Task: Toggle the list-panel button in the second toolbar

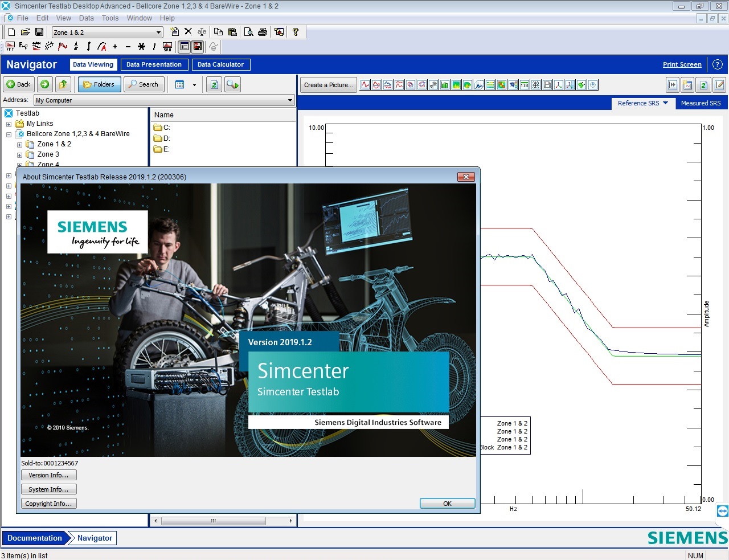Action: [184, 47]
